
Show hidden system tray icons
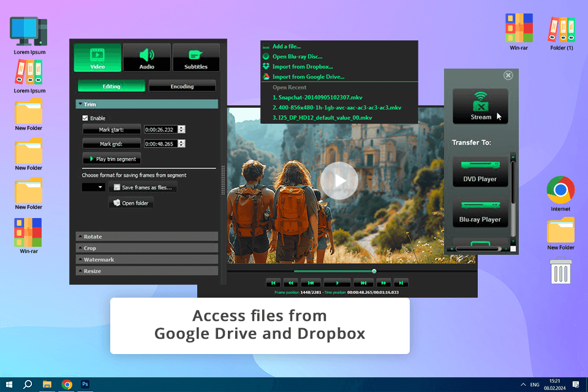pyautogui.click(x=522, y=385)
